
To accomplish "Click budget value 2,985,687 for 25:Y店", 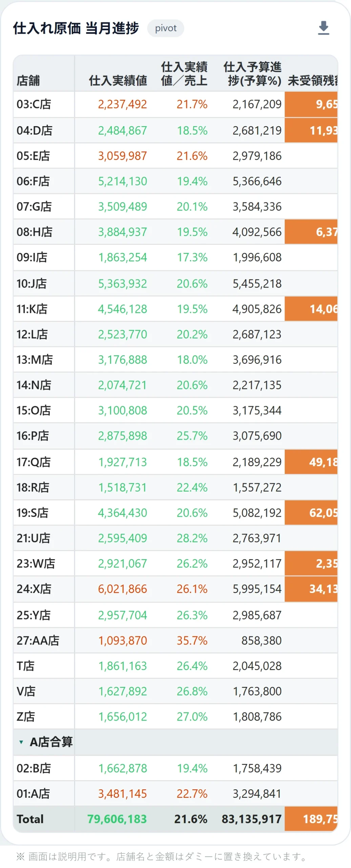I will tap(257, 615).
